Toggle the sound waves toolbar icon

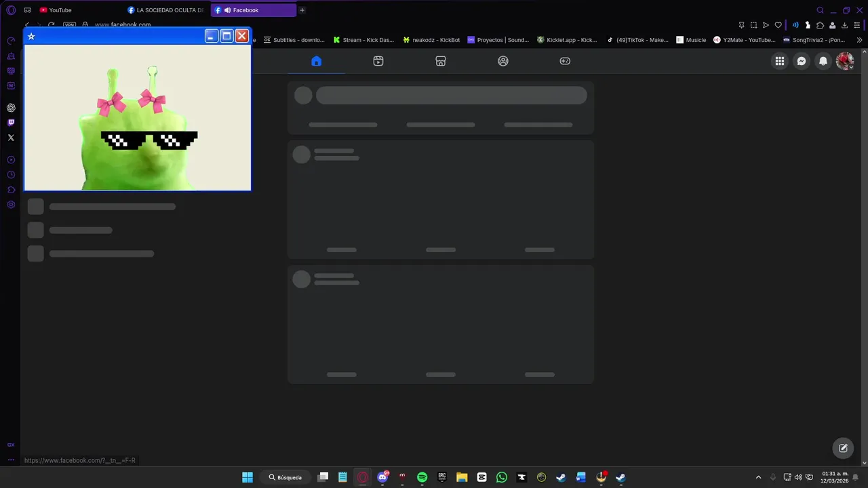tap(795, 25)
